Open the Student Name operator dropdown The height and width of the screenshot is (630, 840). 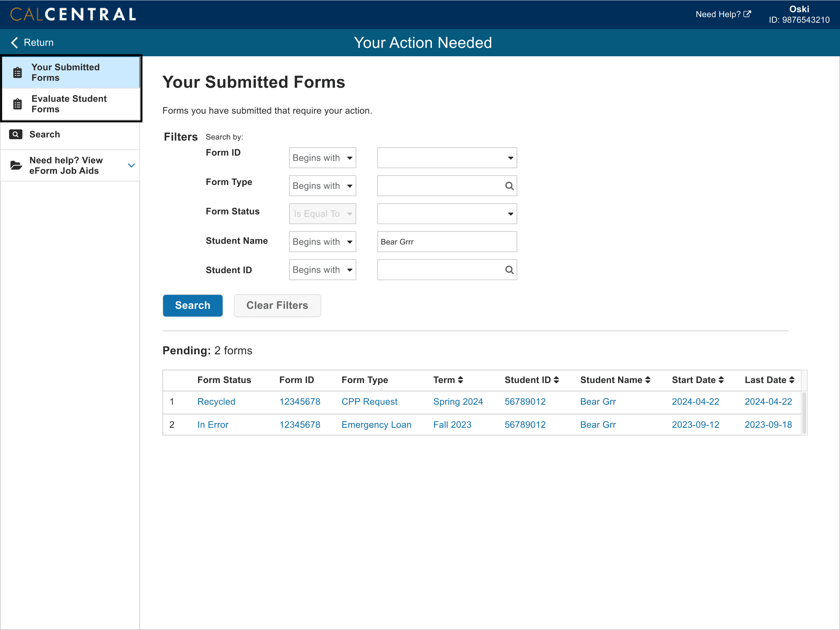(x=322, y=242)
